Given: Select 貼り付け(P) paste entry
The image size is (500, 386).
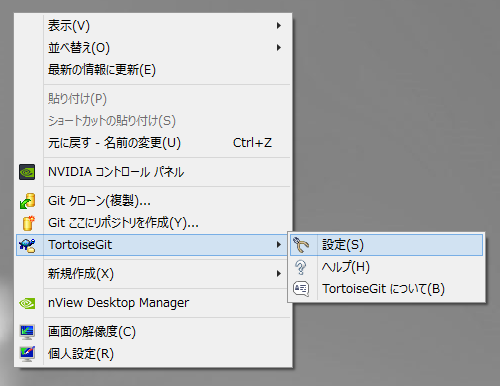Looking at the screenshot, I should pos(153,99).
